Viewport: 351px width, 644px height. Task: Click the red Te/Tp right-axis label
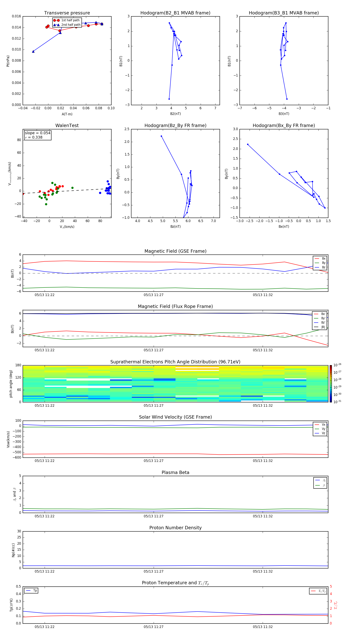[336, 605]
